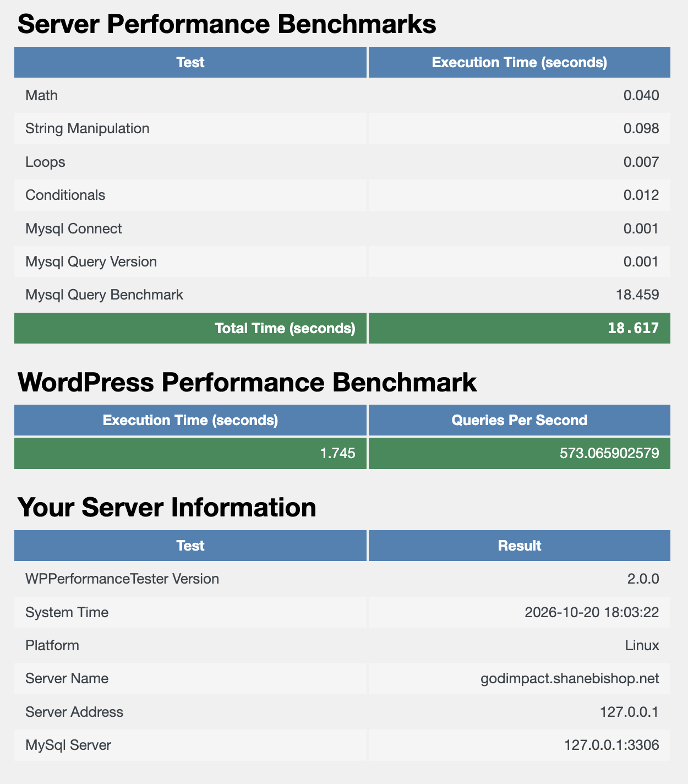Click the 0.012 Conditionals value
688x784 pixels.
click(641, 195)
